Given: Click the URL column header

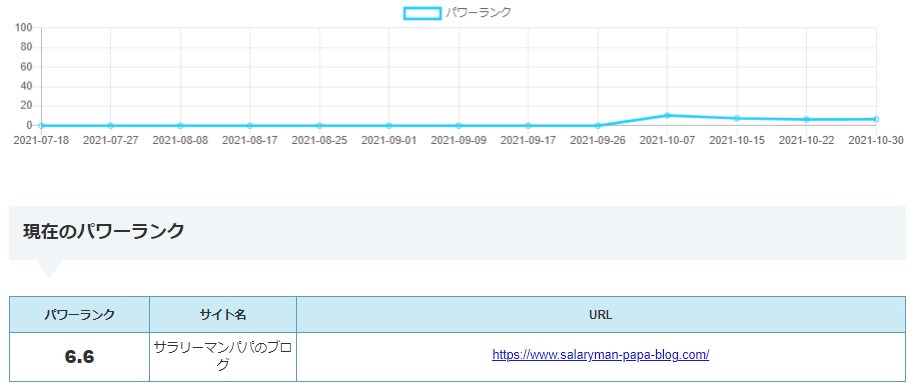Looking at the screenshot, I should click(x=600, y=315).
